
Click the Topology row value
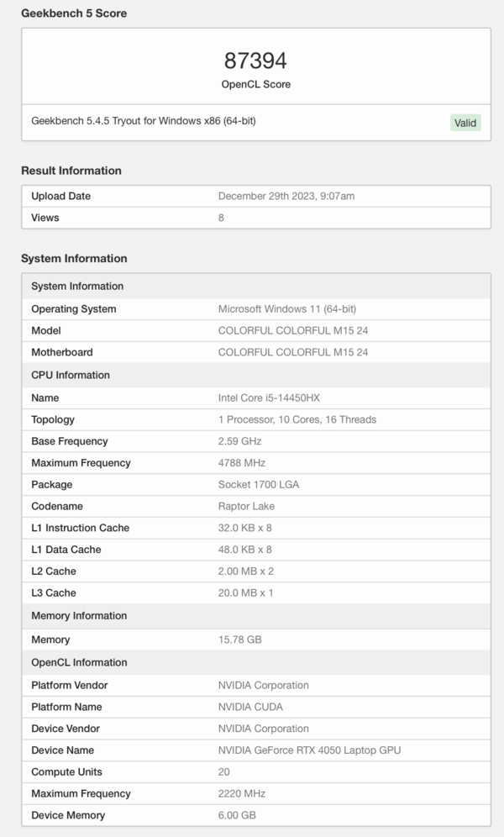(x=297, y=419)
